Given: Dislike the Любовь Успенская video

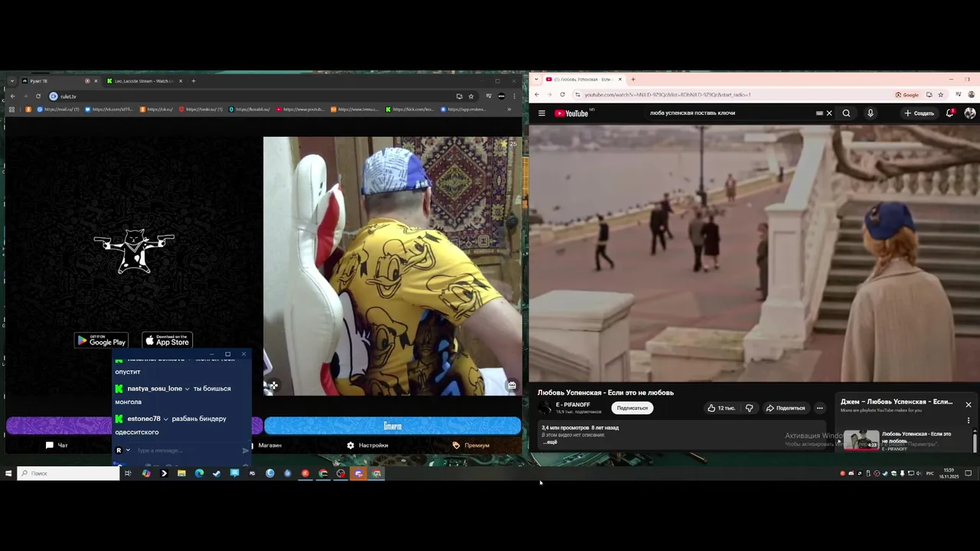Looking at the screenshot, I should point(749,408).
